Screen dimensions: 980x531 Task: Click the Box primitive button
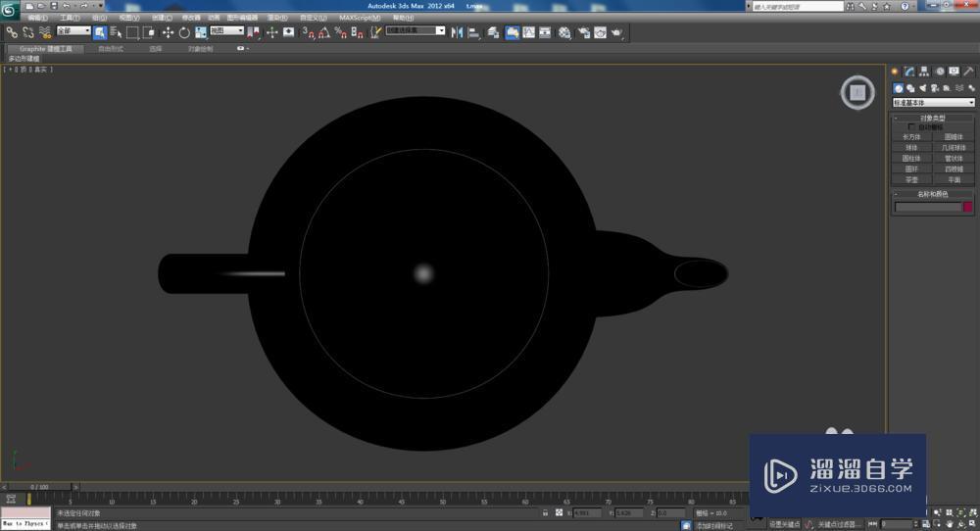coord(912,137)
